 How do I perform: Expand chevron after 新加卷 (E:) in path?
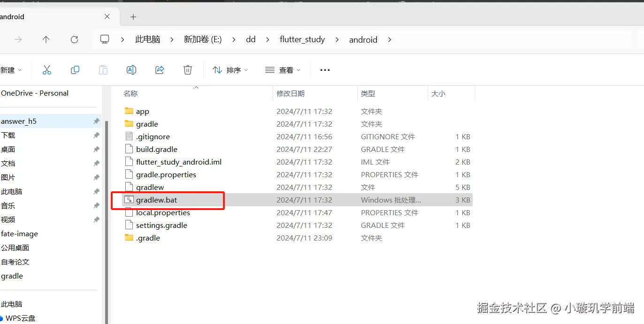point(234,40)
